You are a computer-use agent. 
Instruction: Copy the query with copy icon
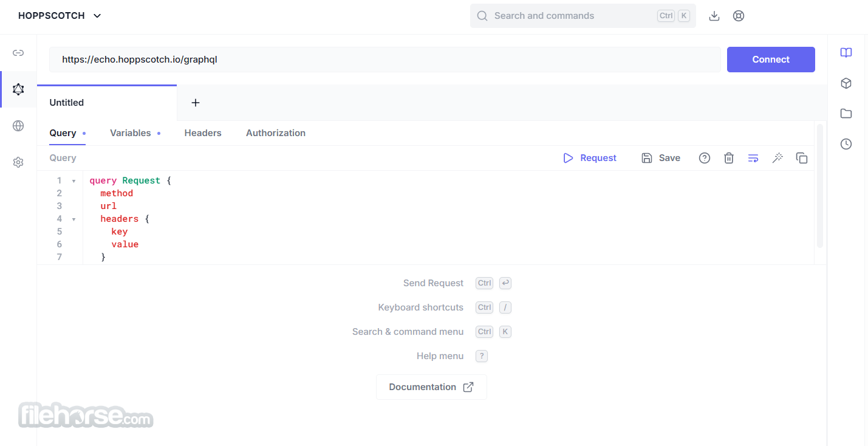point(802,158)
